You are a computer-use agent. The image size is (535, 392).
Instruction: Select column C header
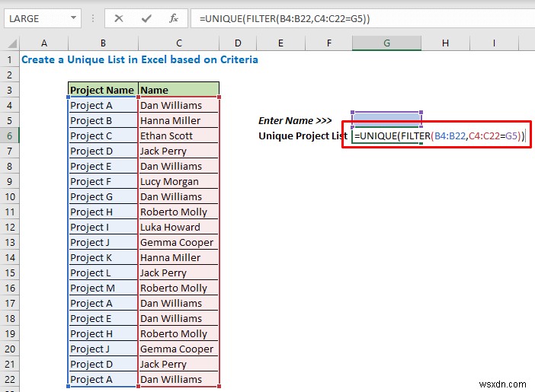pos(179,43)
